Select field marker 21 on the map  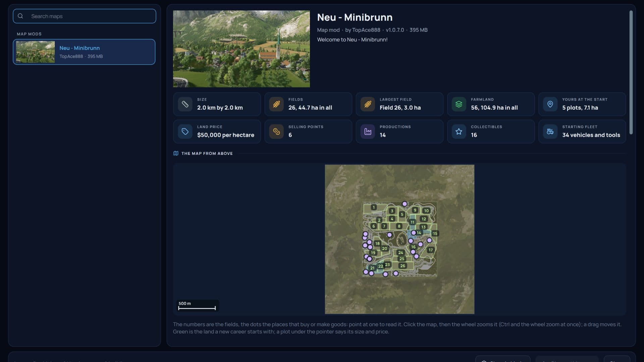coord(372,268)
